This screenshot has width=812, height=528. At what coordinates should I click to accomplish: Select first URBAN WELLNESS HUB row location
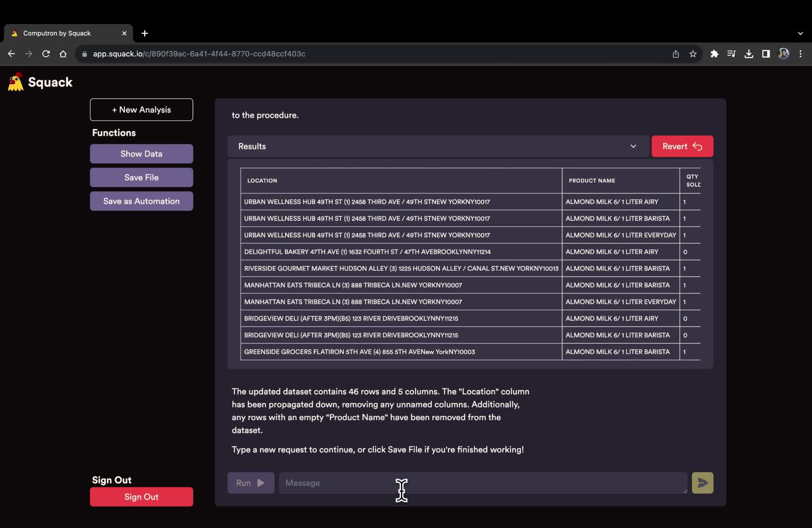tap(401, 202)
